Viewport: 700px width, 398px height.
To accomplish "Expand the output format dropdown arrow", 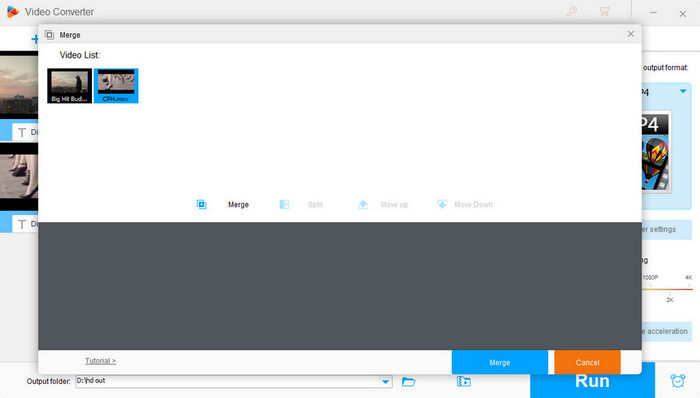I will point(683,91).
